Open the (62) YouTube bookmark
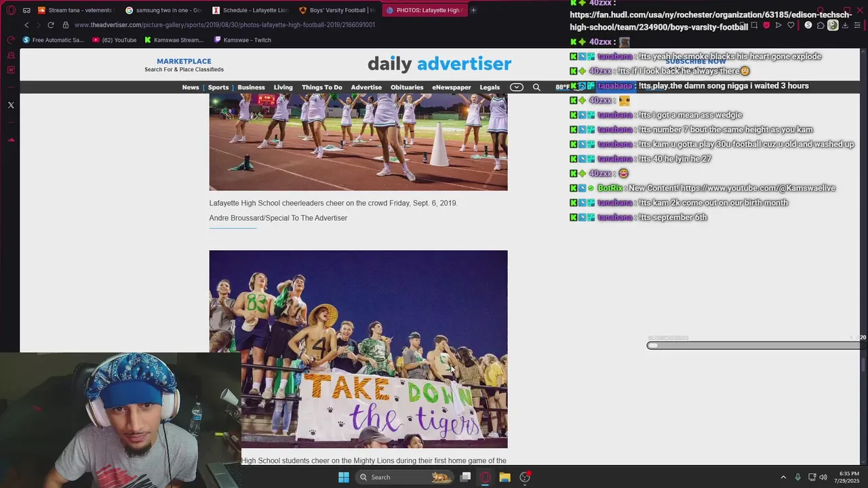The height and width of the screenshot is (488, 868). pyautogui.click(x=114, y=40)
